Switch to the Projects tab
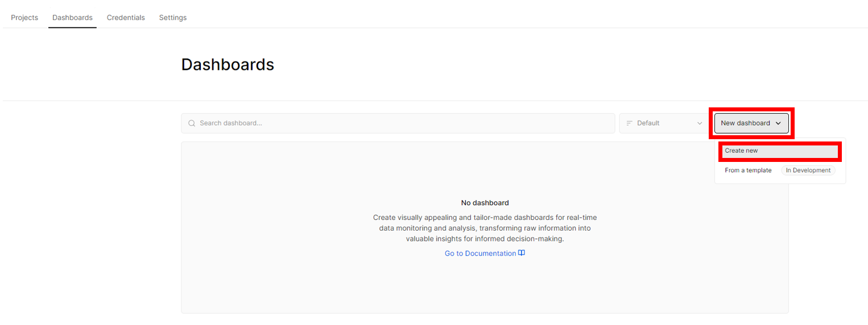 [x=24, y=18]
